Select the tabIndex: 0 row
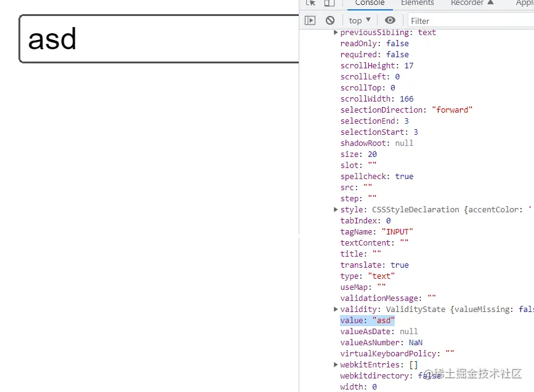Viewport: 534px width, 392px height. tap(365, 221)
